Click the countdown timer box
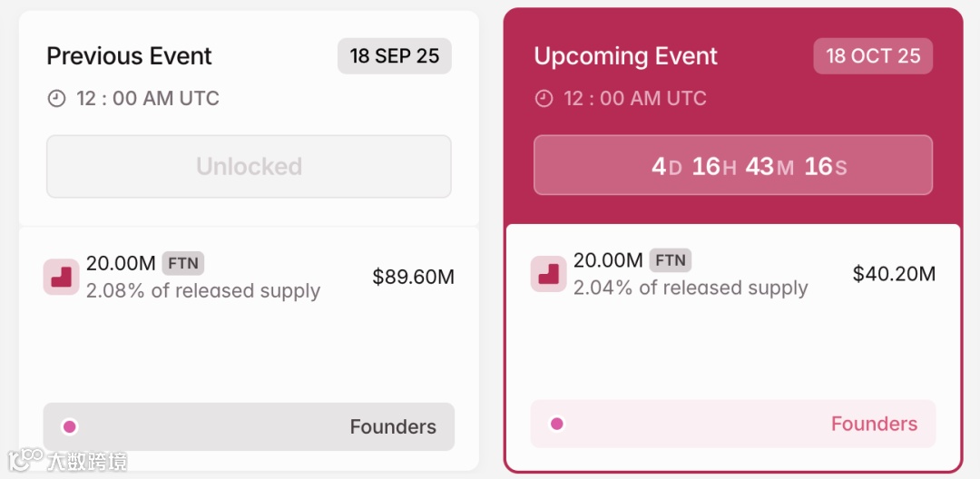The image size is (980, 479). (x=732, y=166)
